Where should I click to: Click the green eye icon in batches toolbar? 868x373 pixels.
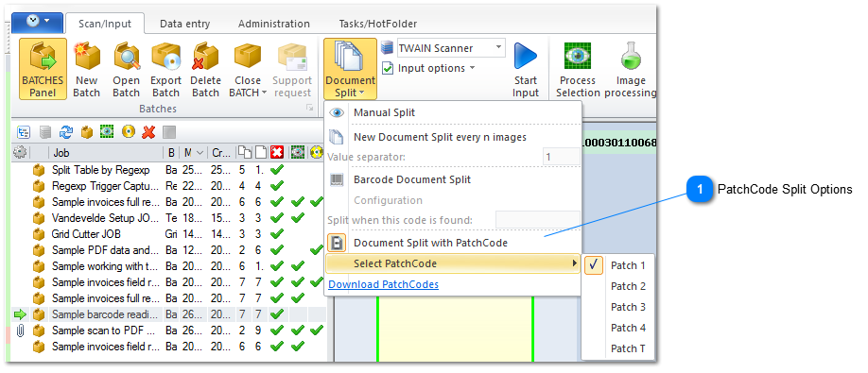[x=106, y=132]
